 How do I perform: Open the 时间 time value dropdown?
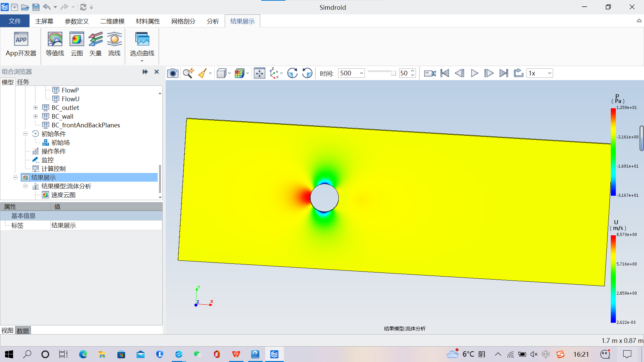coord(361,73)
